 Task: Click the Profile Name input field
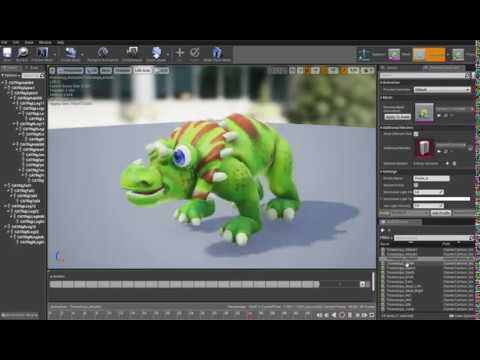pos(431,178)
